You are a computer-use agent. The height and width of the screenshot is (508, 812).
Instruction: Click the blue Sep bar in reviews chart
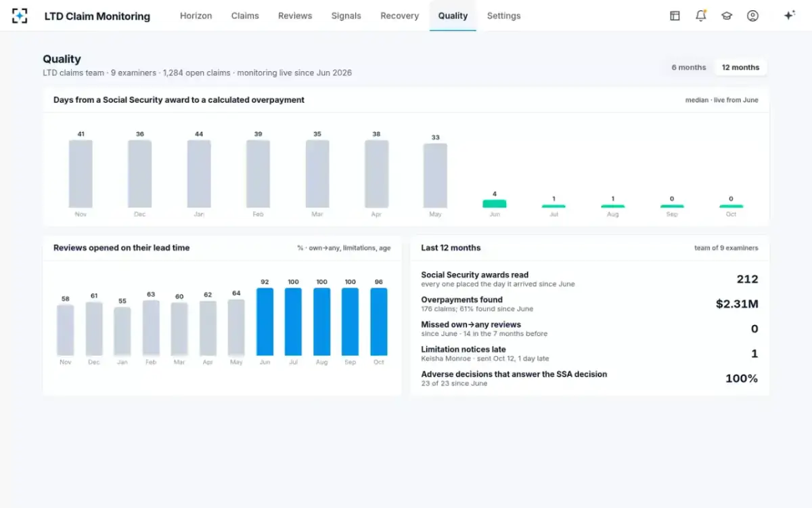click(351, 322)
